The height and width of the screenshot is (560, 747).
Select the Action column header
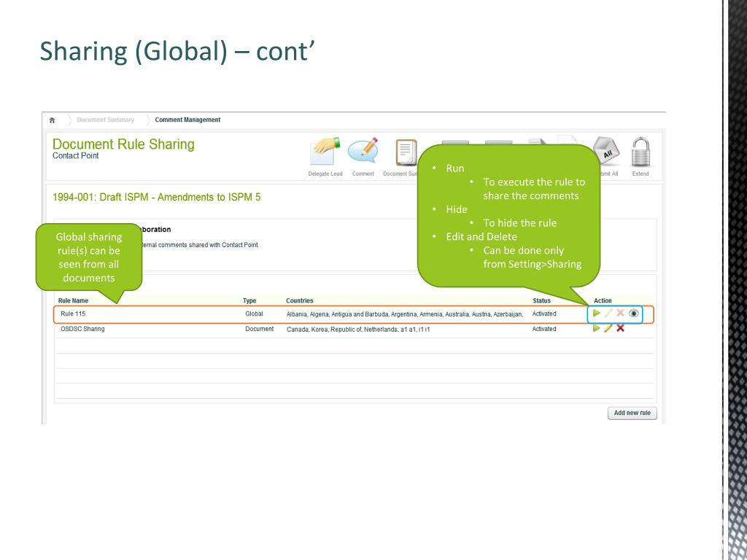click(x=603, y=301)
